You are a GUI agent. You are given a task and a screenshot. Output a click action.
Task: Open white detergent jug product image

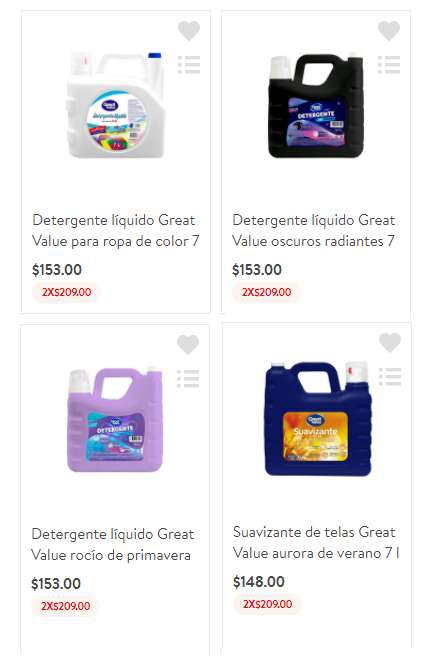(x=116, y=104)
